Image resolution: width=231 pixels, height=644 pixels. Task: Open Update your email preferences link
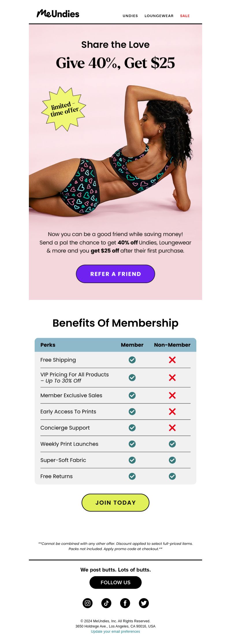(x=115, y=632)
